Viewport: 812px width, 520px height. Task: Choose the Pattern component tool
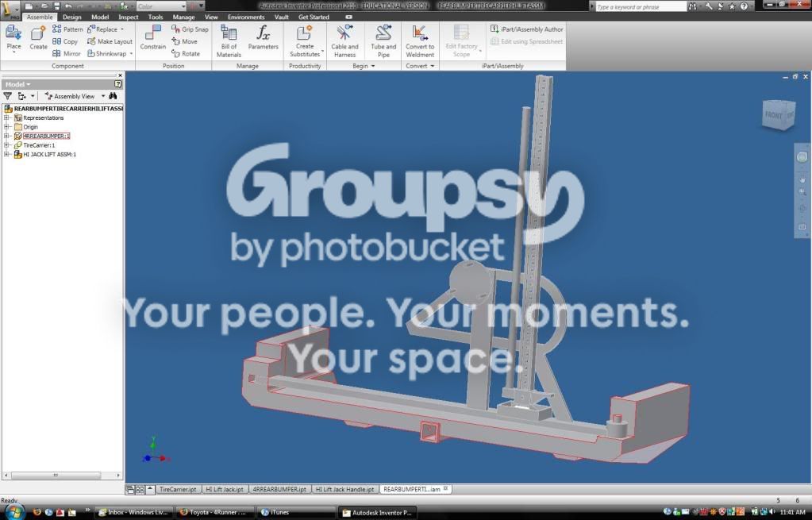click(x=67, y=29)
